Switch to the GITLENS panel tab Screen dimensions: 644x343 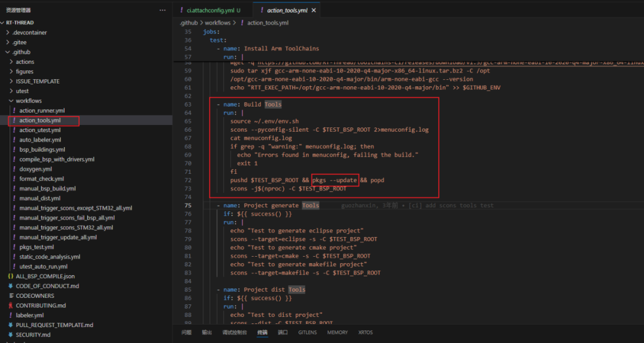(308, 332)
